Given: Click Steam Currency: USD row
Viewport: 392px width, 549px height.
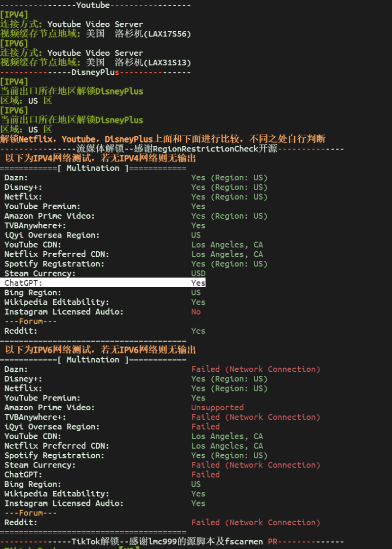Looking at the screenshot, I should [105, 273].
